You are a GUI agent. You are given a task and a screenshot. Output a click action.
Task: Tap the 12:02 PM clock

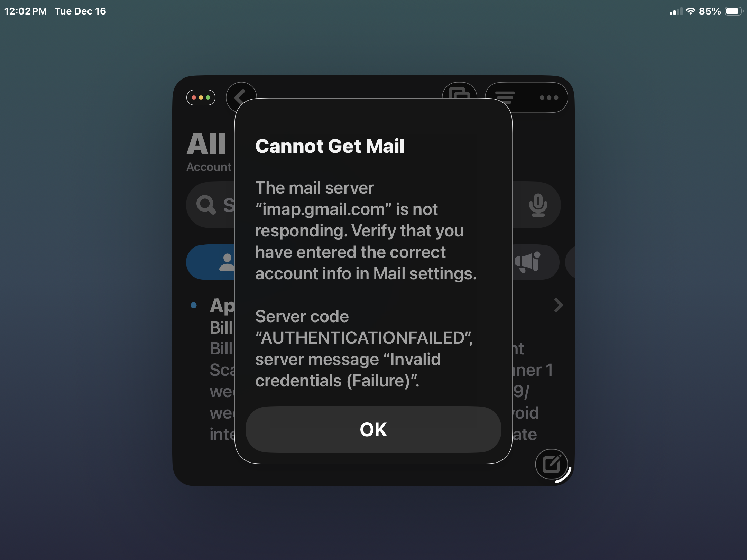pos(26,11)
